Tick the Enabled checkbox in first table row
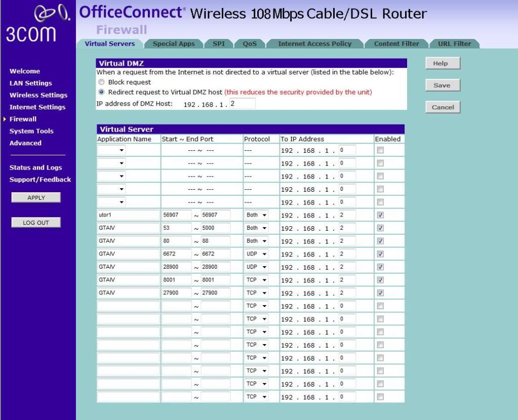 [x=381, y=150]
